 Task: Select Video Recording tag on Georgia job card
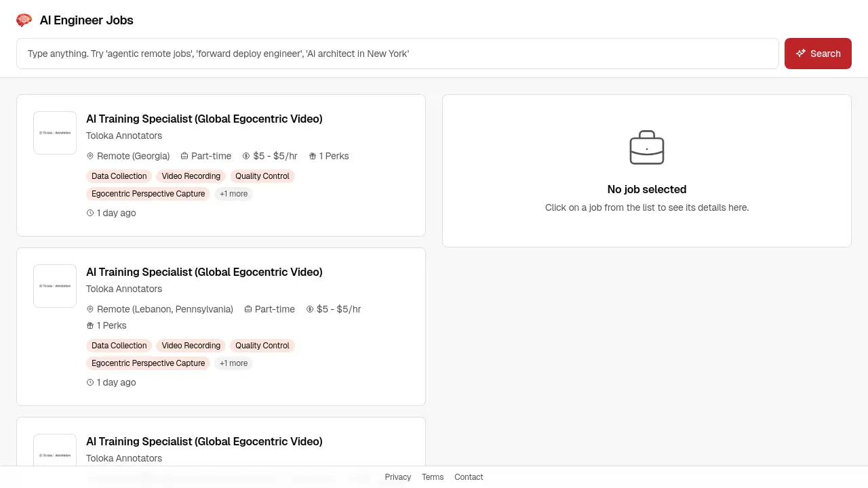click(191, 176)
